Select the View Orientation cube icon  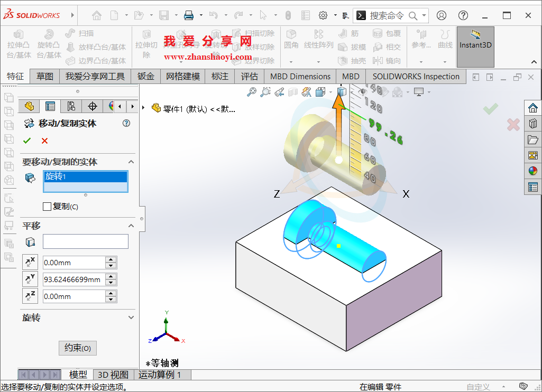[x=342, y=91]
